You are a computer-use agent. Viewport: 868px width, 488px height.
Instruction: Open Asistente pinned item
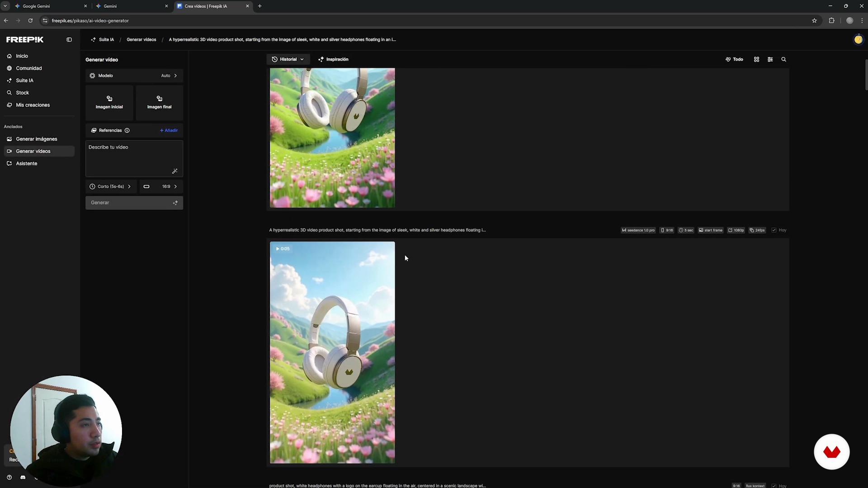(x=26, y=164)
